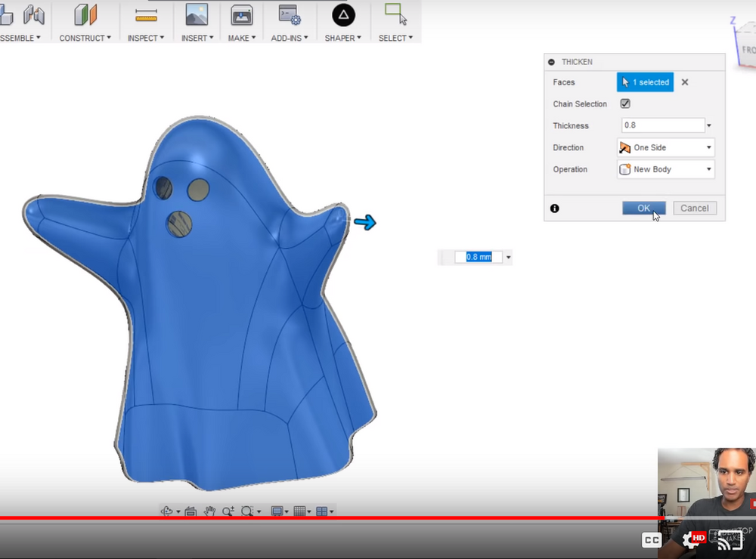Clear the Faces selection with the X
The image size is (756, 559).
click(684, 82)
